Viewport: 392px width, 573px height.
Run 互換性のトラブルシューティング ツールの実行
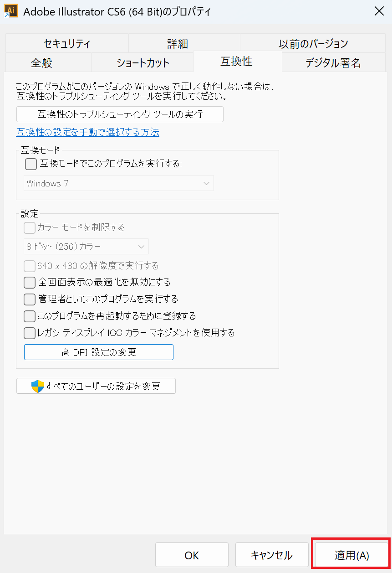pos(120,114)
